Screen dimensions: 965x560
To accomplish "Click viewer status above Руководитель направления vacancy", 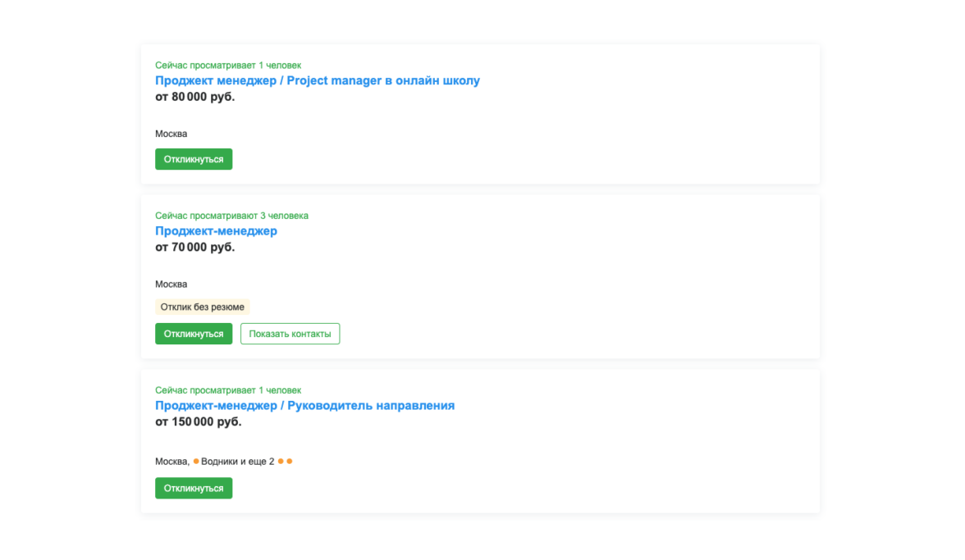I will pos(228,390).
